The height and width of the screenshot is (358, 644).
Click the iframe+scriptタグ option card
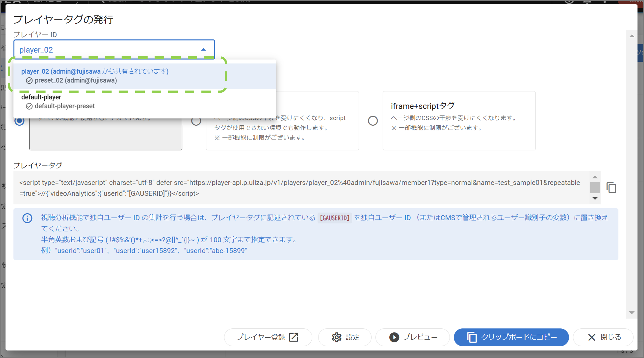click(x=459, y=121)
